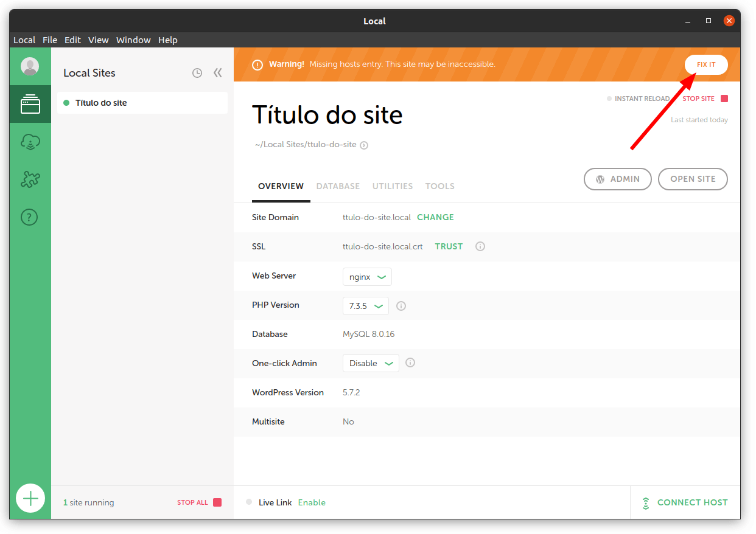Image resolution: width=756 pixels, height=534 pixels.
Task: Open the Connect cloud icon in sidebar
Action: (x=30, y=143)
